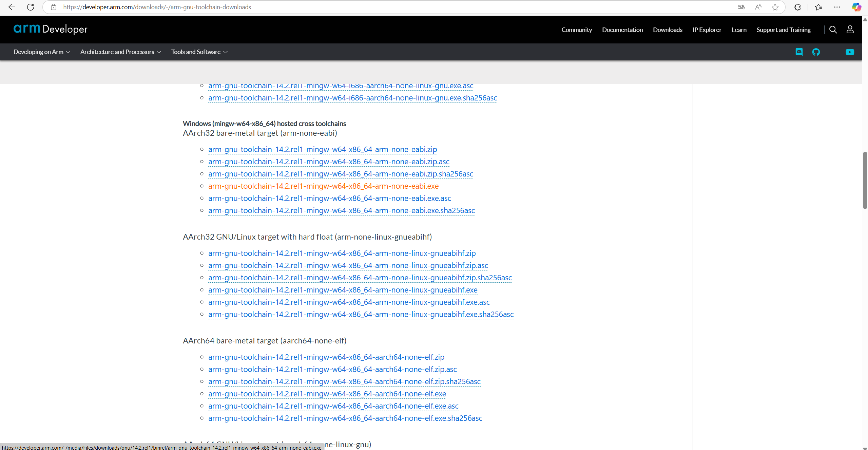Screen dimensions: 868x450
Task: Open the Arm GitHub icon
Action: pos(816,52)
